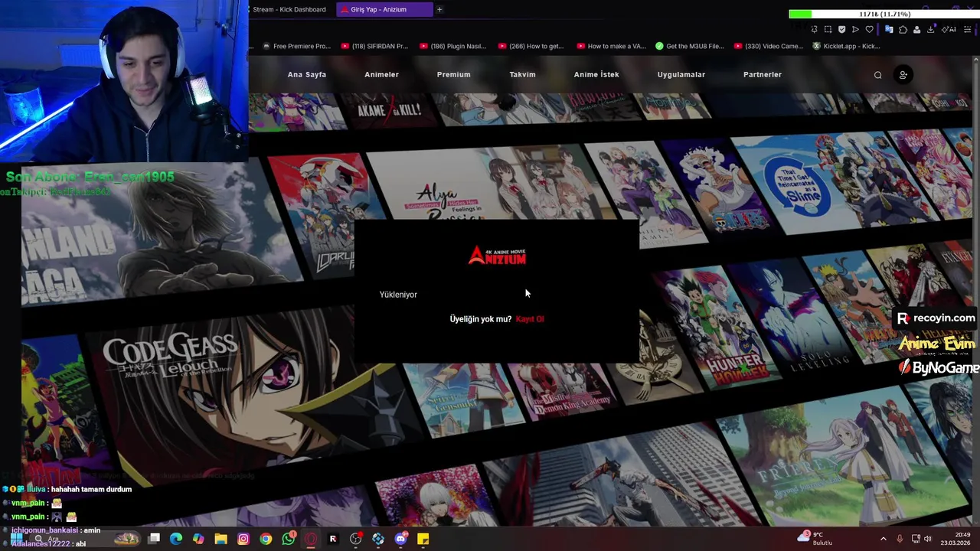The image size is (980, 551).
Task: Click the Anizium logo in login box
Action: tap(497, 256)
